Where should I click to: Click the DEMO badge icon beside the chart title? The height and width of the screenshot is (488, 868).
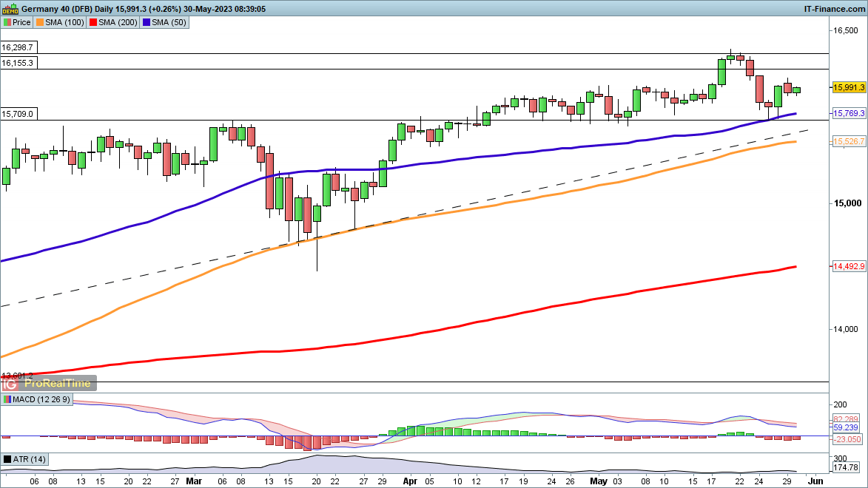click(10, 9)
